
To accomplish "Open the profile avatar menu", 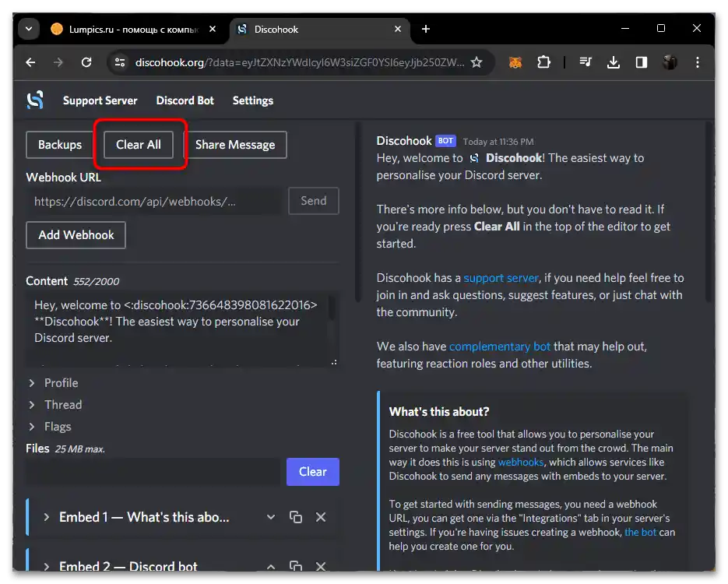I will tap(670, 62).
